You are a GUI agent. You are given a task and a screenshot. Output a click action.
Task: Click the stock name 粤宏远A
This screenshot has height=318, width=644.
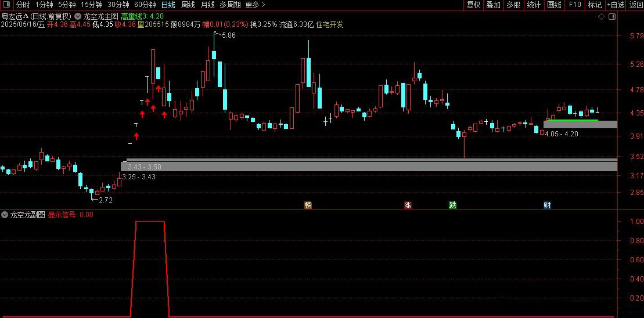[15, 16]
